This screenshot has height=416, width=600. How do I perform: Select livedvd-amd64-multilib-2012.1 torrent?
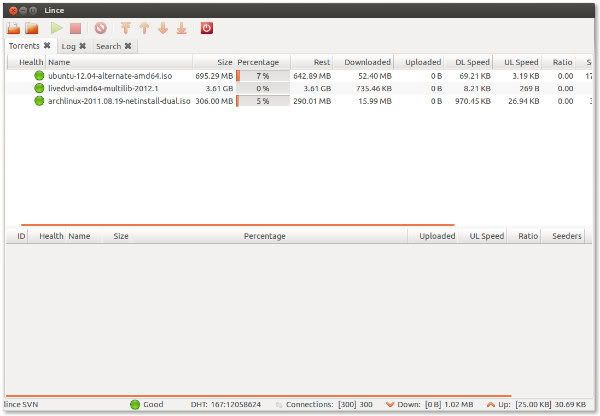(103, 88)
